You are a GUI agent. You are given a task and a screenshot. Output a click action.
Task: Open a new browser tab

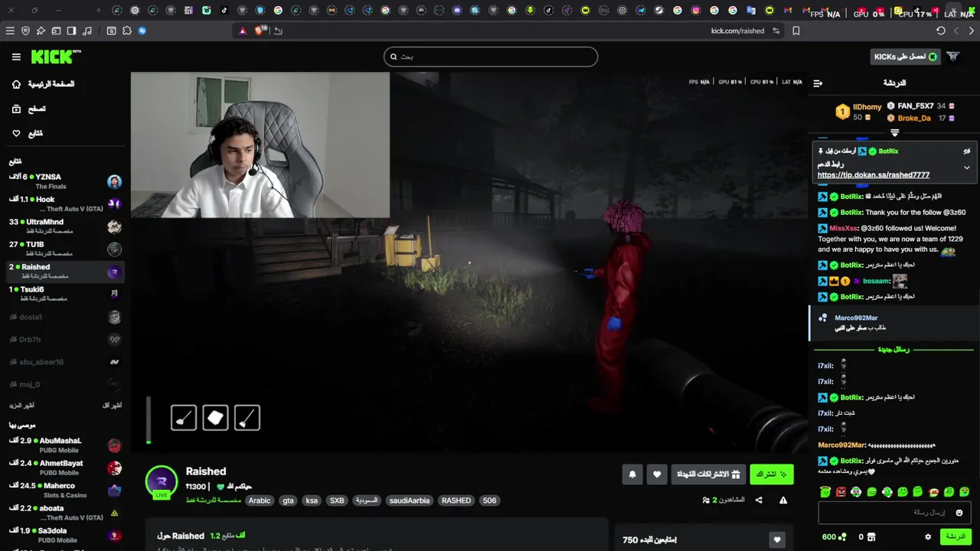(x=99, y=11)
